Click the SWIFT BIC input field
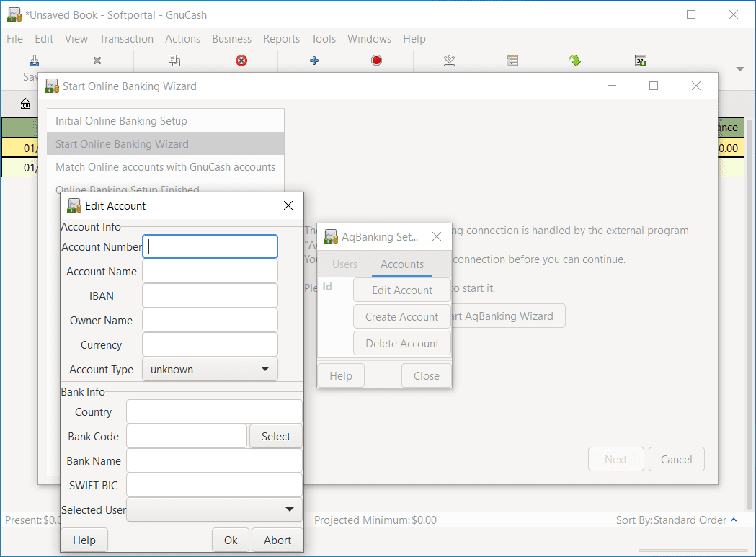 214,485
